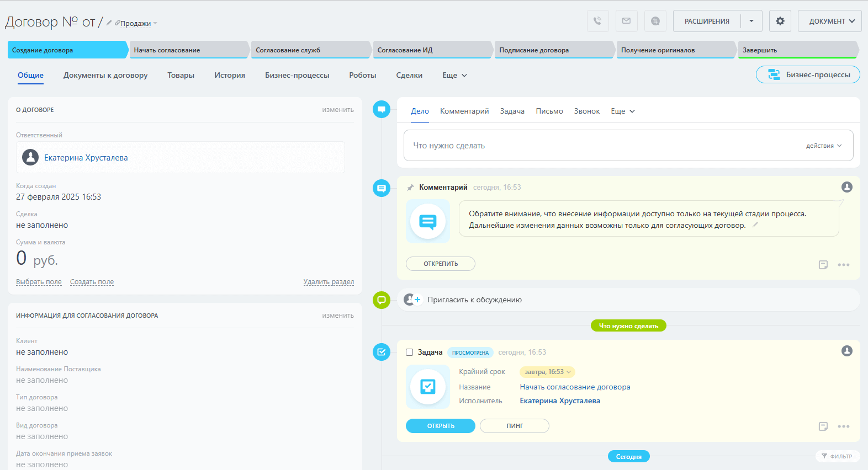
Task: Select the Комментарий tab in the timeline
Action: coord(464,111)
